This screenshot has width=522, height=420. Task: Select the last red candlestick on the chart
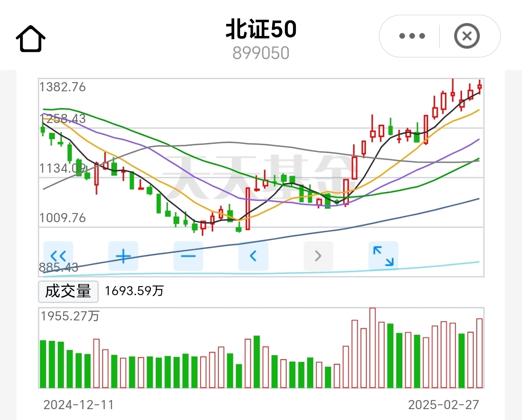click(x=479, y=86)
